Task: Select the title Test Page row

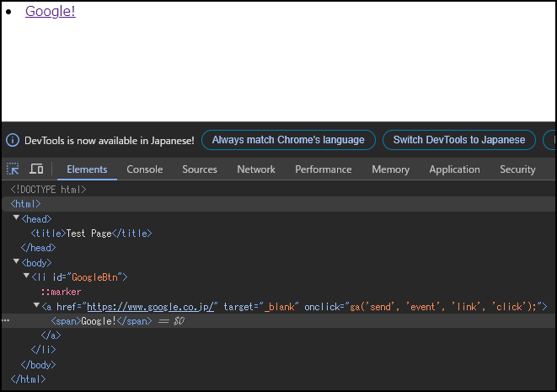Action: click(91, 234)
